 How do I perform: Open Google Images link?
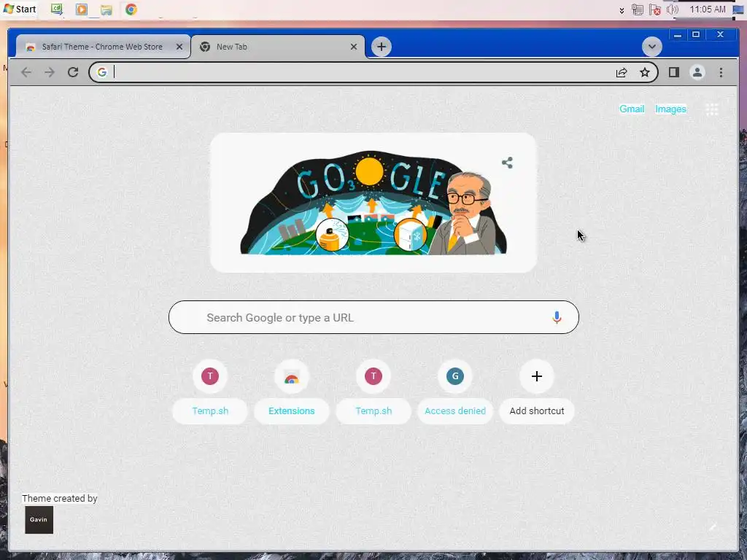[x=670, y=109]
